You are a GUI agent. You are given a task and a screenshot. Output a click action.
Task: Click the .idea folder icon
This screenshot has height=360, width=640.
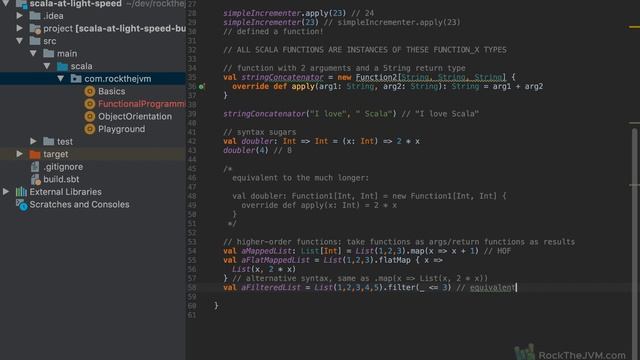pos(35,16)
